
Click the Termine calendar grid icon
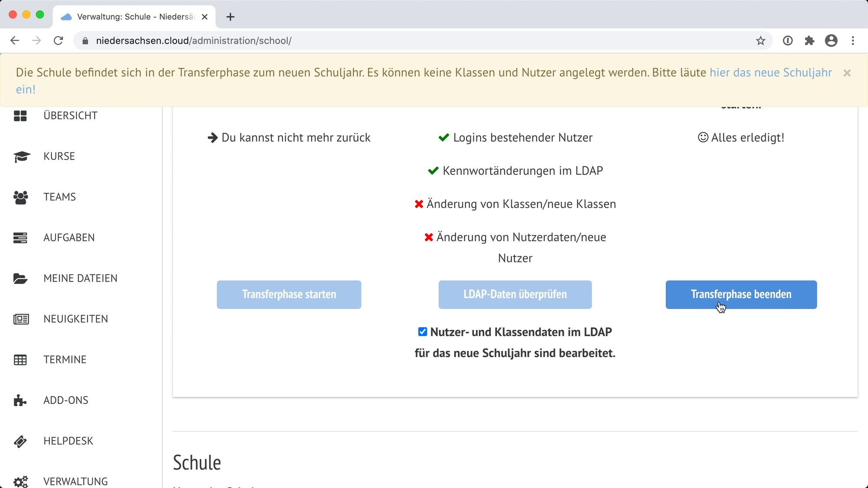20,360
